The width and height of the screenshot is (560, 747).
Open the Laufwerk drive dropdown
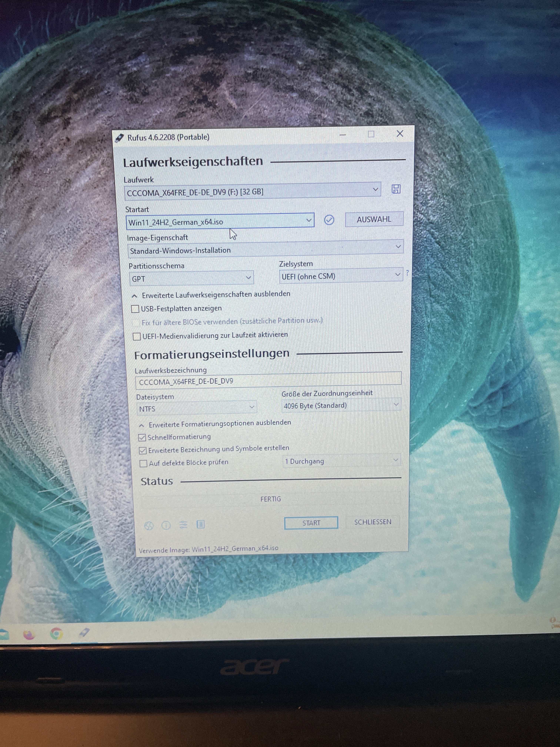click(252, 191)
